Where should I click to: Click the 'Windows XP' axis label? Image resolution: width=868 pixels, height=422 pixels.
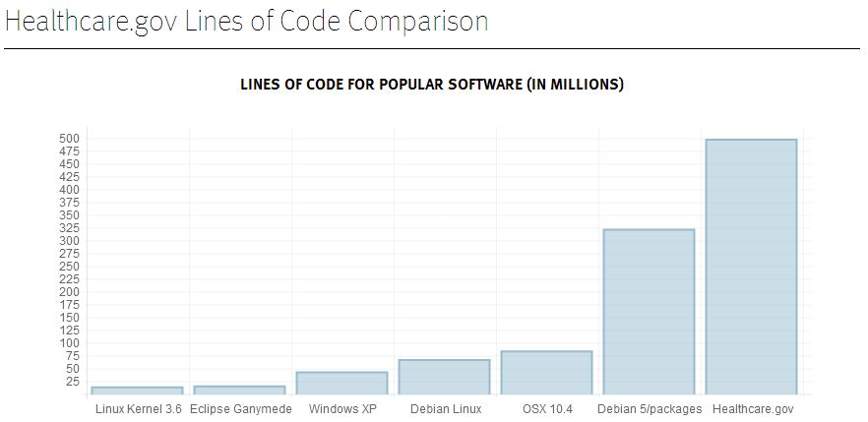coord(342,410)
